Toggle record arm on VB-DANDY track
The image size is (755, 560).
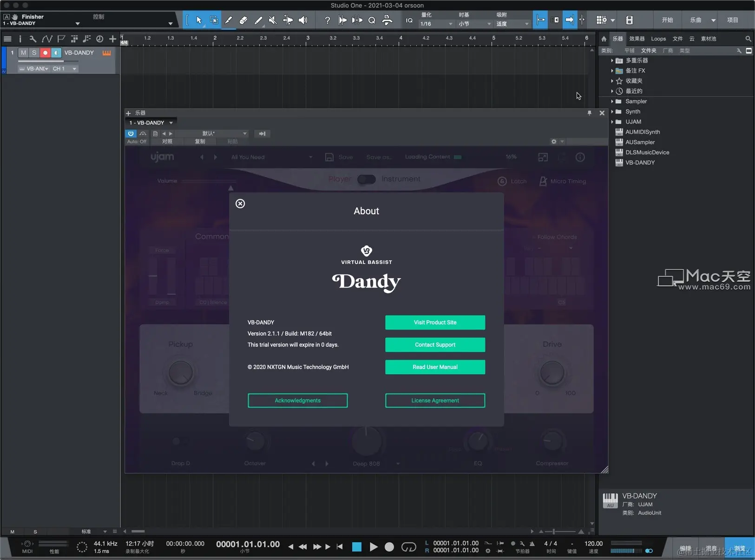click(x=45, y=53)
